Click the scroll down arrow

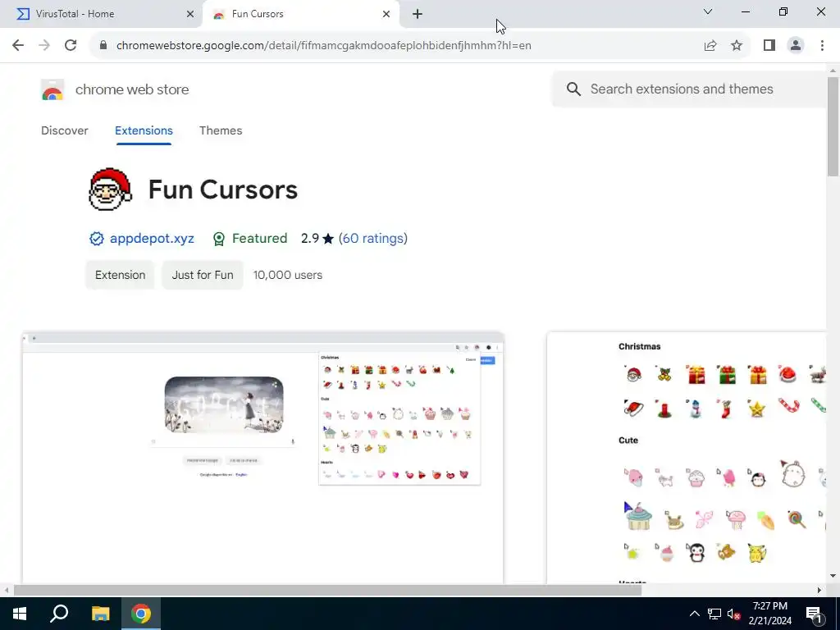coord(833,577)
